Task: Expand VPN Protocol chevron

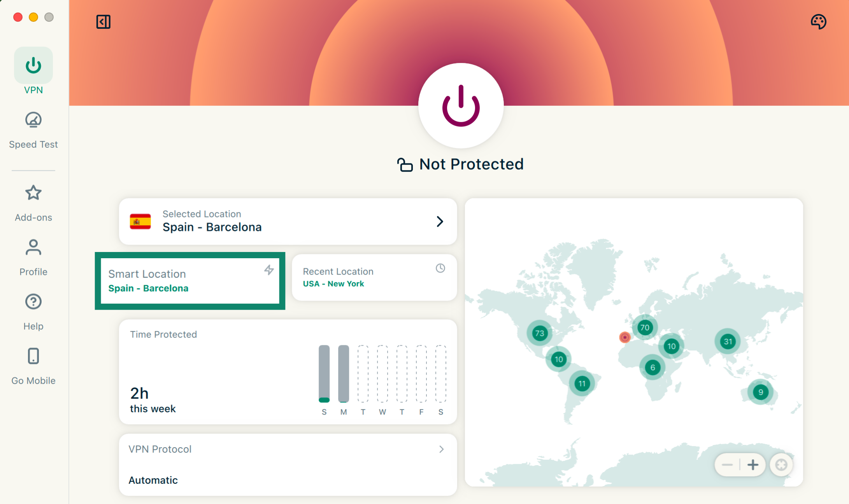Action: pyautogui.click(x=442, y=450)
